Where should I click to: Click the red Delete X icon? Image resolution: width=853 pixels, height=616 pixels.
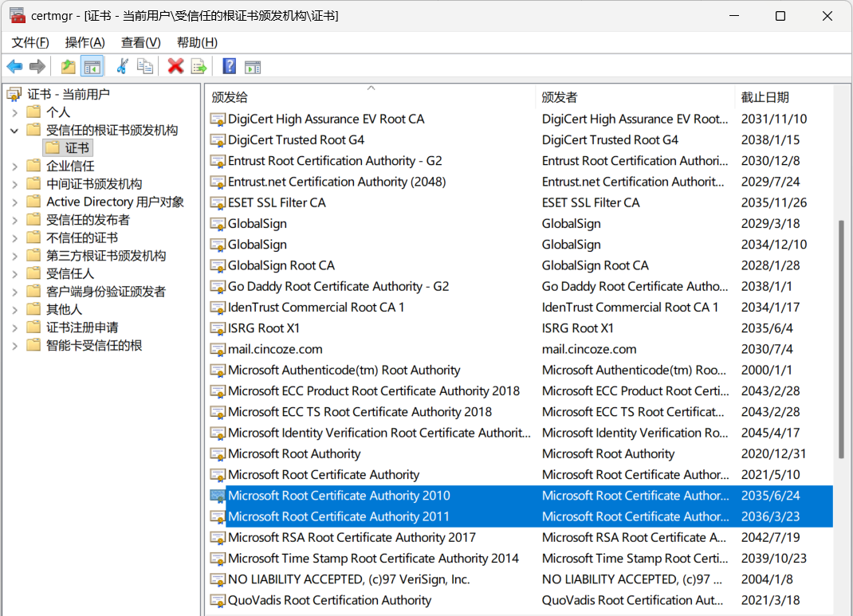175,66
